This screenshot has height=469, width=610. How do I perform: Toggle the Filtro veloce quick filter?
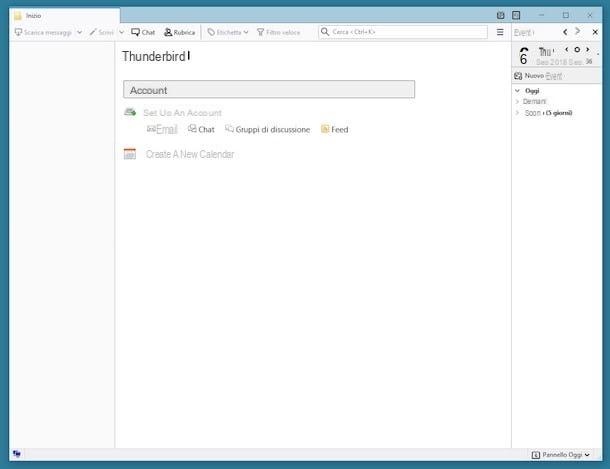279,32
